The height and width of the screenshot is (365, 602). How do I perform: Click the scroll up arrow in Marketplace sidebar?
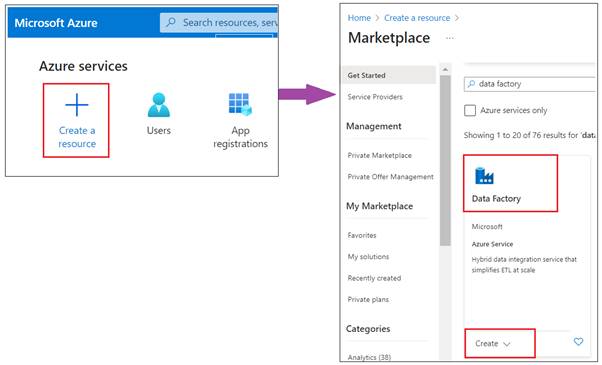[x=445, y=70]
